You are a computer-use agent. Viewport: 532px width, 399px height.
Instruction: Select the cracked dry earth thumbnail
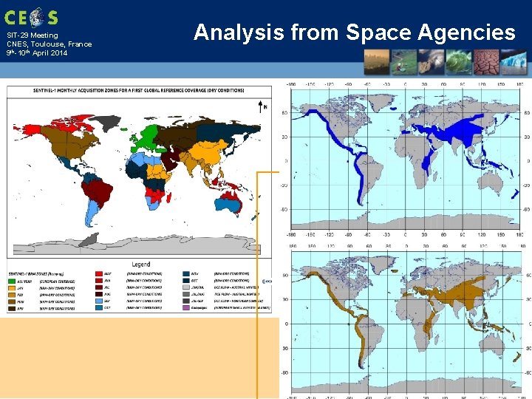tap(486, 62)
